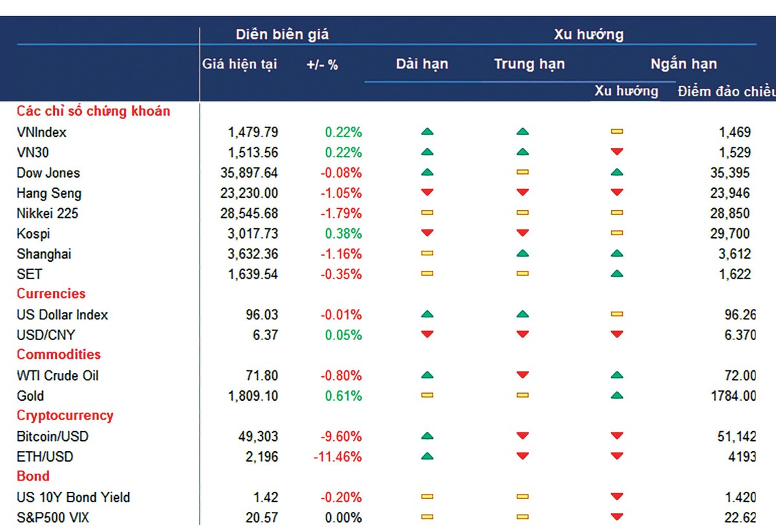Click USD/CNY long-term red down arrow
Screen dimensions: 776x532
click(427, 335)
